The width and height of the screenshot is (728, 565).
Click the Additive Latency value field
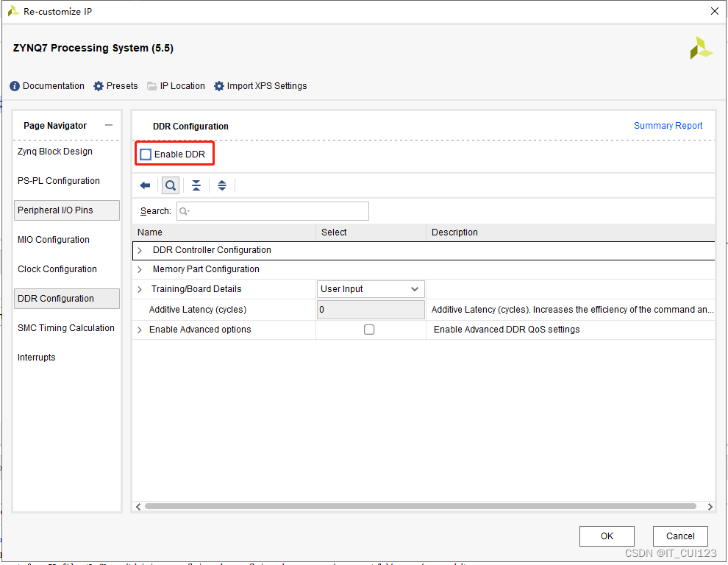(371, 310)
